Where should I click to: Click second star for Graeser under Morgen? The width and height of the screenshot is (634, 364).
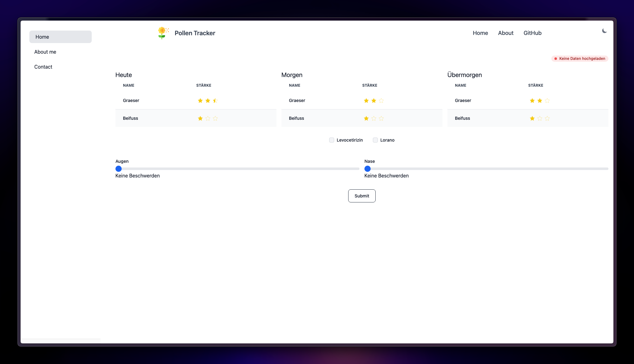pyautogui.click(x=374, y=100)
